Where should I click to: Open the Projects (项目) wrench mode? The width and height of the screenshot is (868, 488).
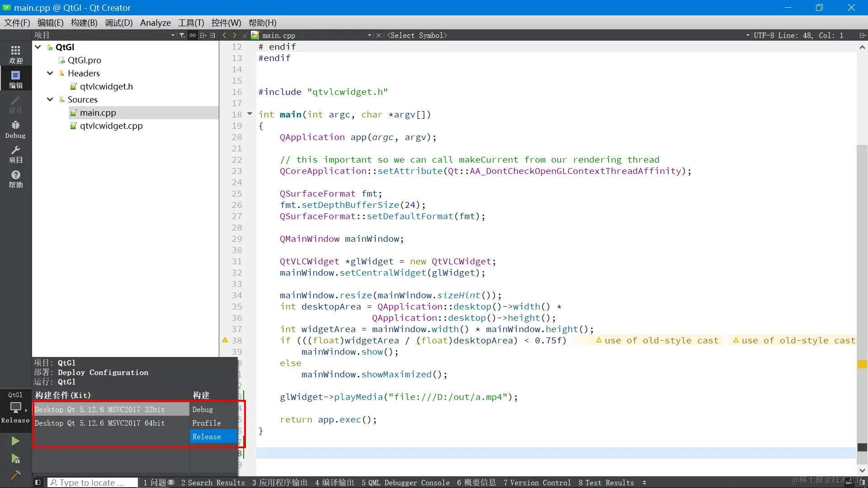click(15, 154)
